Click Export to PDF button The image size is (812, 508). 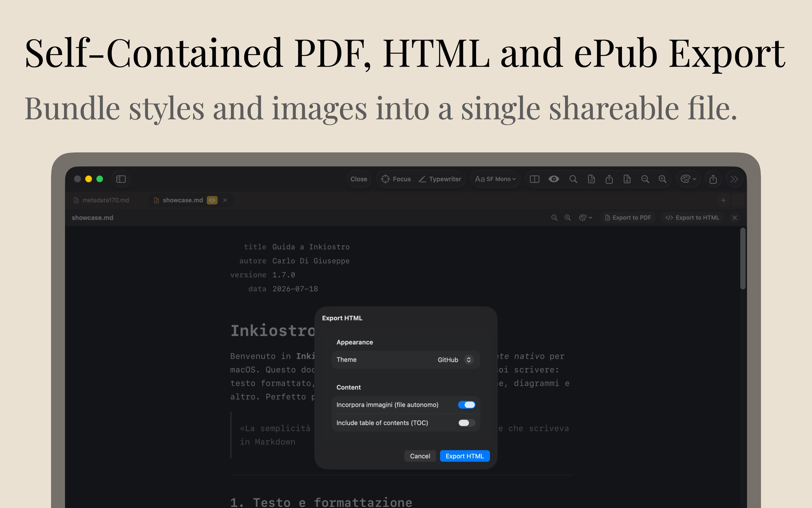628,218
